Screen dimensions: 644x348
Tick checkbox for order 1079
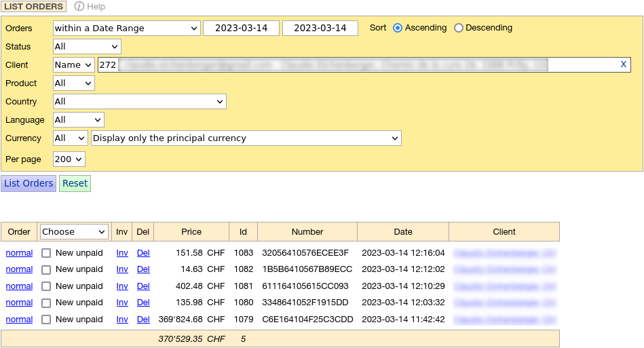[46, 320]
